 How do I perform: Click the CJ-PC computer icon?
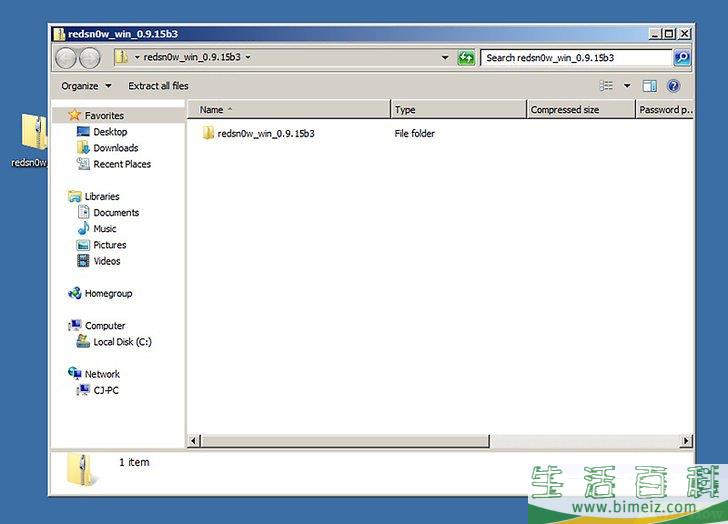pos(83,390)
